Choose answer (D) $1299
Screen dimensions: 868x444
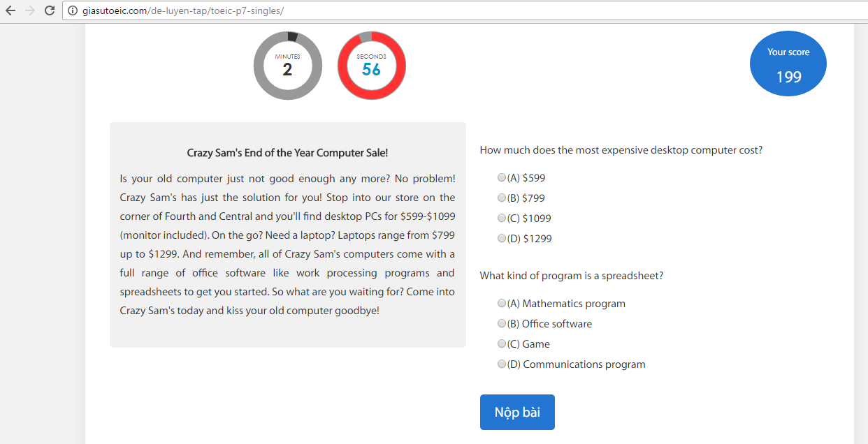coord(502,239)
